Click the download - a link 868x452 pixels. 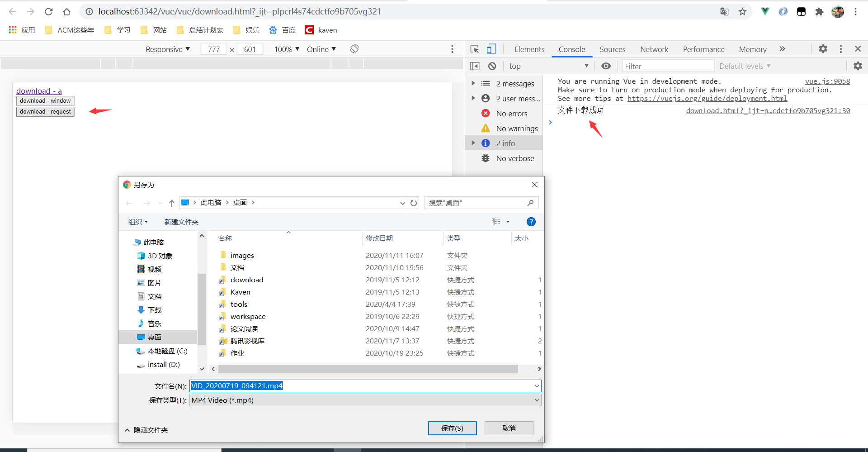point(39,90)
